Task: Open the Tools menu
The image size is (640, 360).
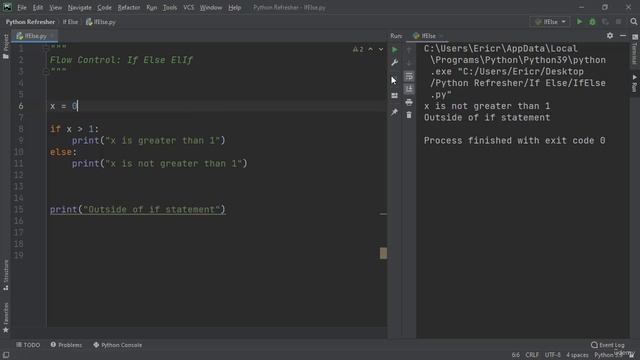Action: point(170,7)
